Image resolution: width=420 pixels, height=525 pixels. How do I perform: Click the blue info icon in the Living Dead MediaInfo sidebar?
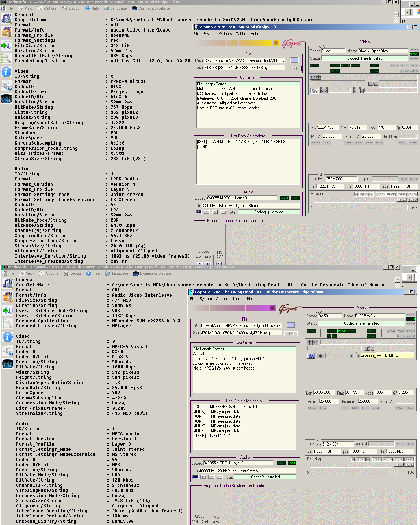click(x=8, y=337)
